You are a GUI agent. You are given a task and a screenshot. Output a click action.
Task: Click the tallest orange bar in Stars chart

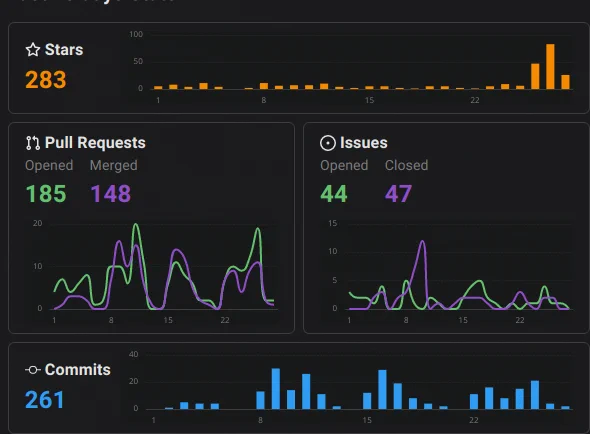(x=550, y=67)
